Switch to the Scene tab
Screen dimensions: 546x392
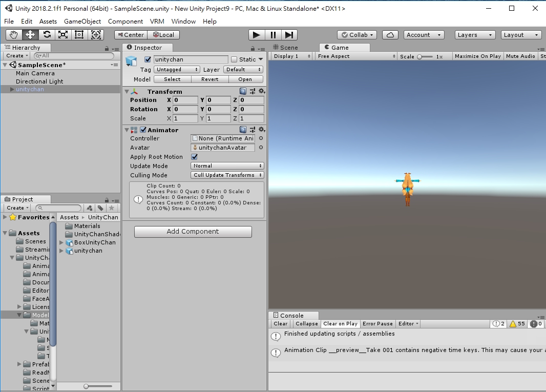[x=285, y=47]
